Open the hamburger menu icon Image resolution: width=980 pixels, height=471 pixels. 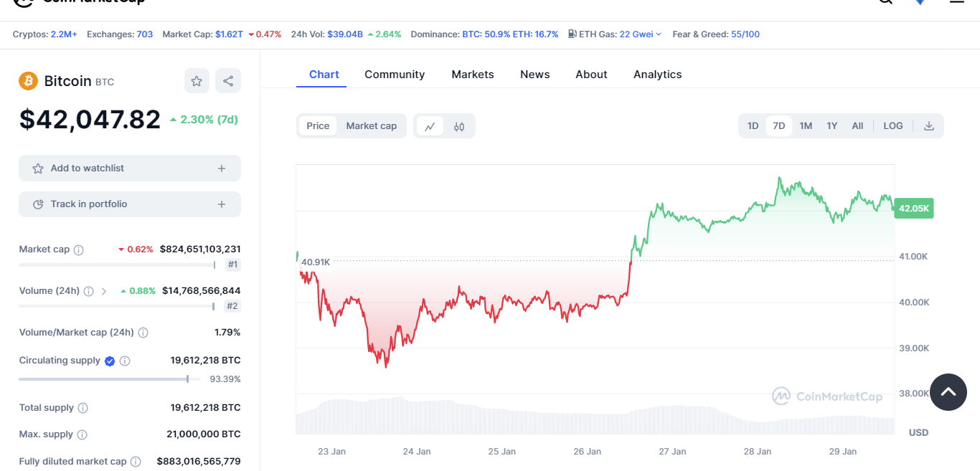(957, 2)
